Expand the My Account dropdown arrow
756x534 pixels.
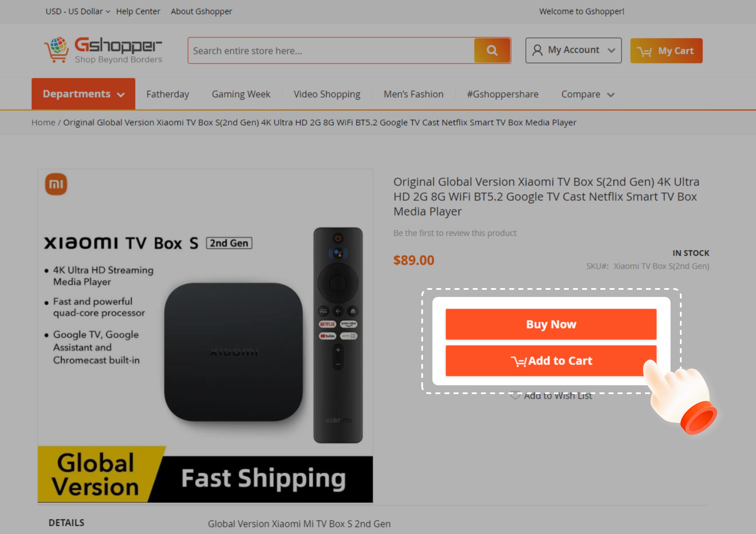click(x=612, y=50)
